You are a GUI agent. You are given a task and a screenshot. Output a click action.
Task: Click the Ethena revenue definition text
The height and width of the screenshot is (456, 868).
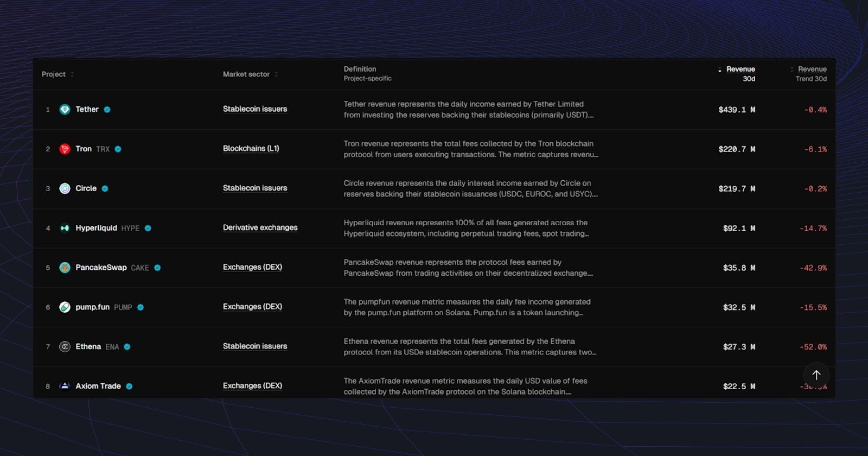coord(470,347)
